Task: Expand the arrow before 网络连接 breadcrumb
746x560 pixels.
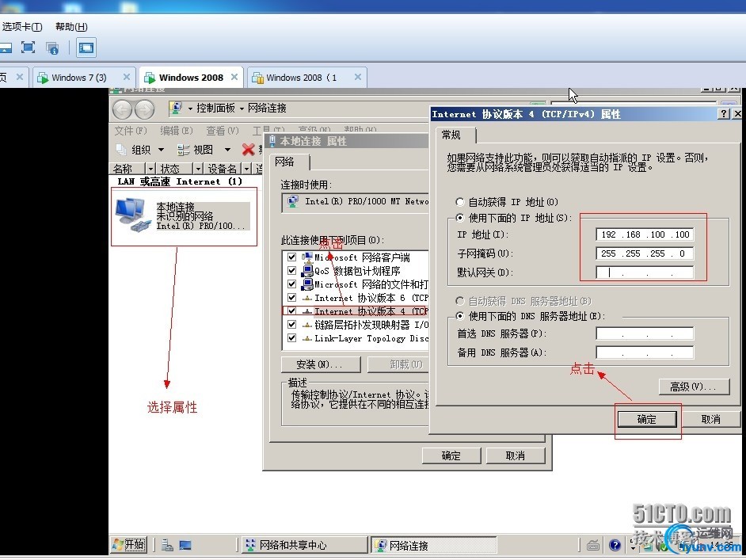Action: pos(242,109)
